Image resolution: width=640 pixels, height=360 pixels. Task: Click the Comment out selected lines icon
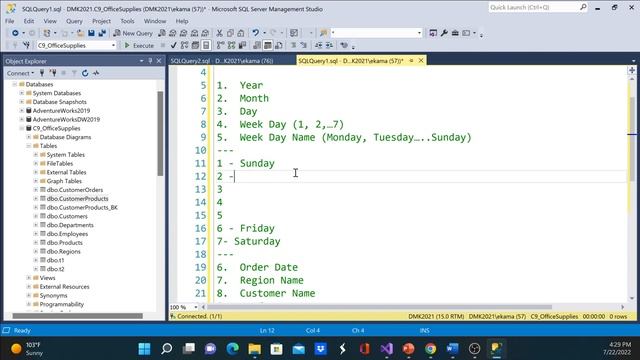293,45
